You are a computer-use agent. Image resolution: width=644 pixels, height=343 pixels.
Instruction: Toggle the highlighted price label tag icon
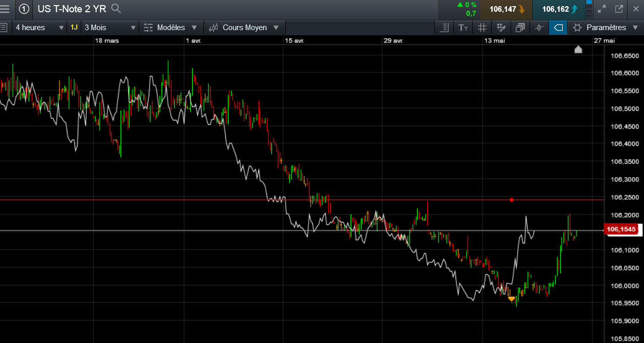pos(558,28)
